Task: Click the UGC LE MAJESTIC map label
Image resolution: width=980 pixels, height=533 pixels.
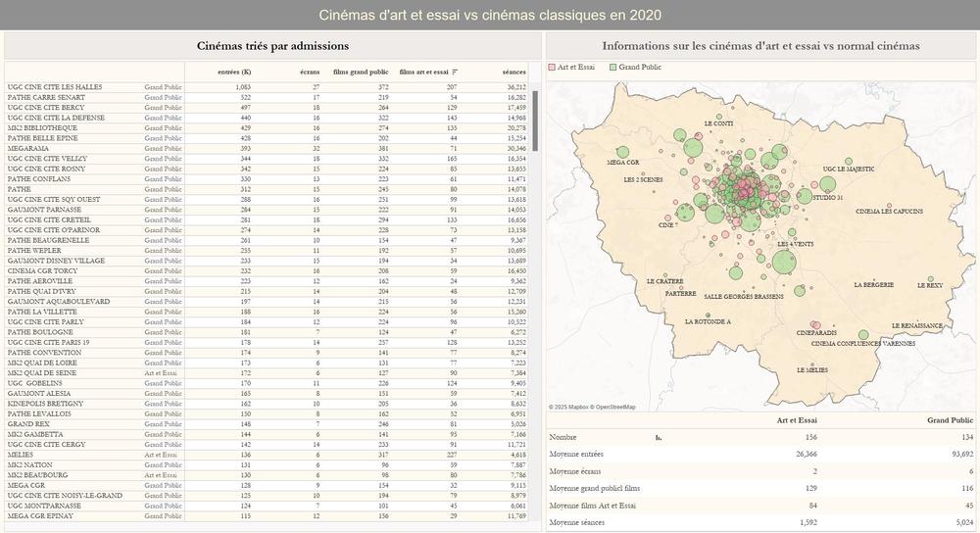Action: 849,170
